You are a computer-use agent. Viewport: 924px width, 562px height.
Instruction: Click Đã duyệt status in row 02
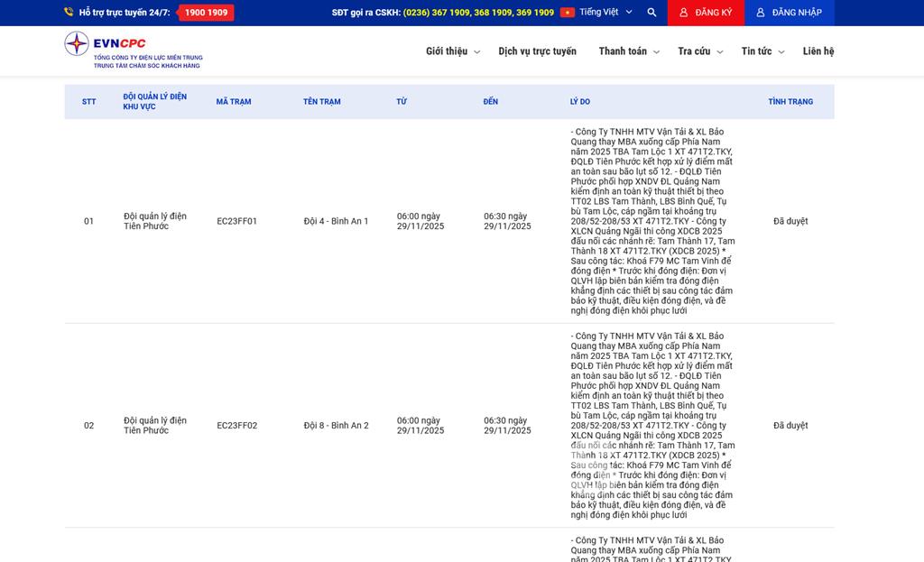coord(790,426)
